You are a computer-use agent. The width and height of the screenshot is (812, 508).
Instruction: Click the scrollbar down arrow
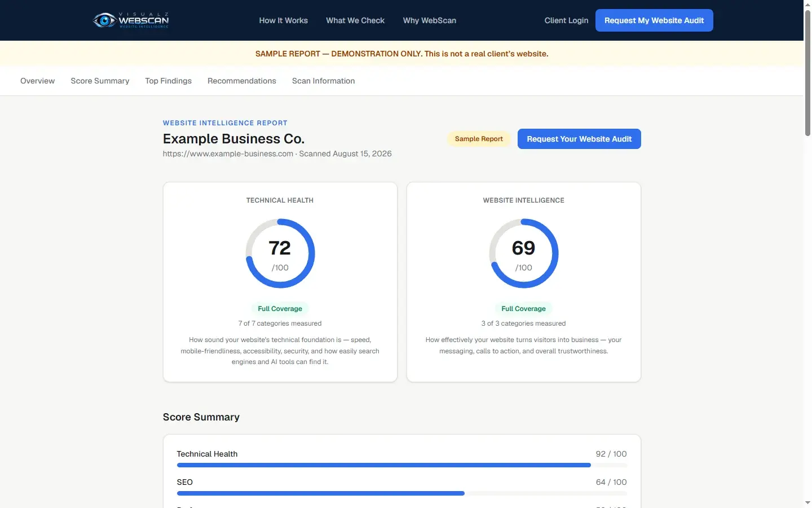(807, 503)
